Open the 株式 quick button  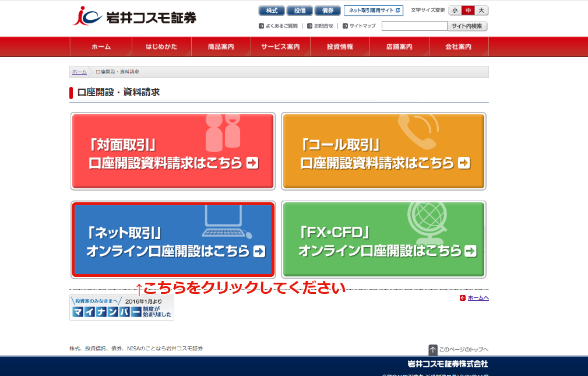(x=272, y=10)
